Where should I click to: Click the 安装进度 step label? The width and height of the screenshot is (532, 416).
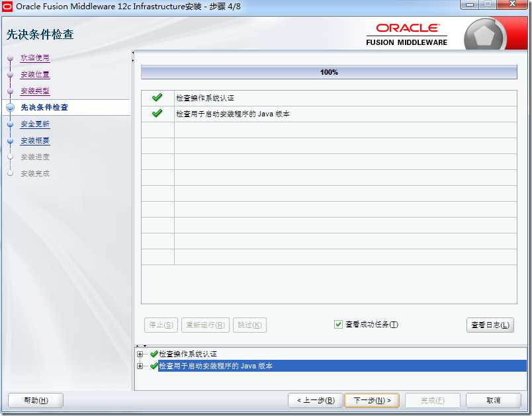(x=35, y=157)
